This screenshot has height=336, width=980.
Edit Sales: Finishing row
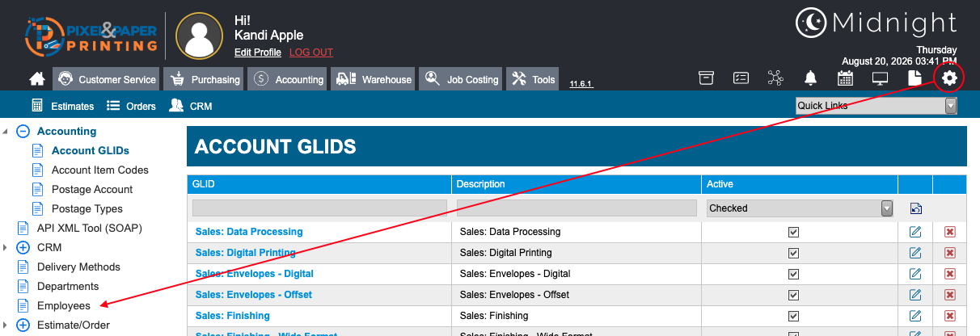click(x=915, y=316)
